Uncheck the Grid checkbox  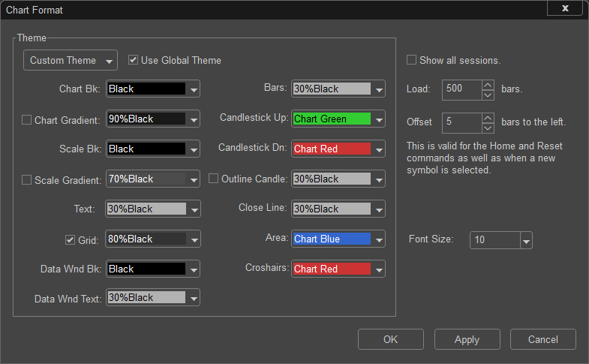click(71, 239)
